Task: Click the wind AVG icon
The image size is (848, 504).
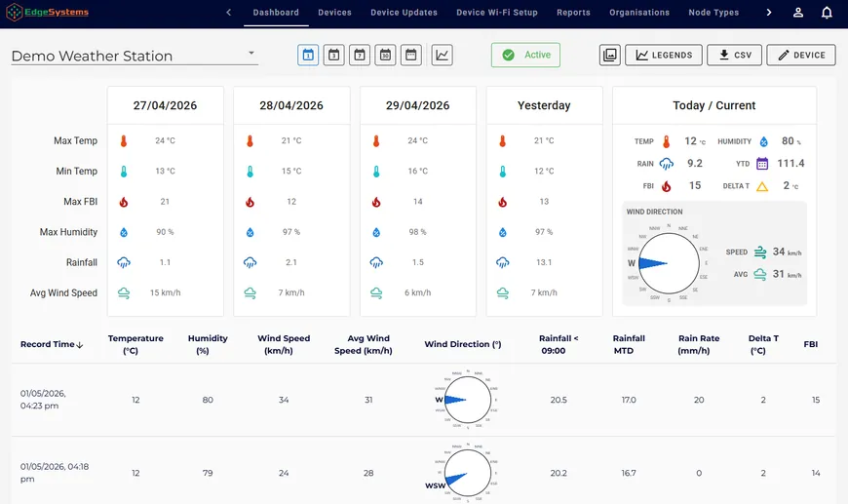Action: click(760, 274)
